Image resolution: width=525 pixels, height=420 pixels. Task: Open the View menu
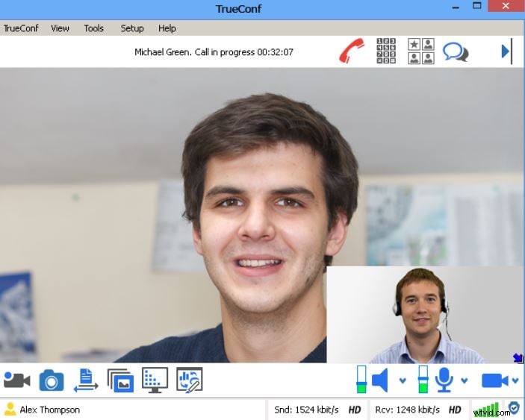pyautogui.click(x=60, y=28)
